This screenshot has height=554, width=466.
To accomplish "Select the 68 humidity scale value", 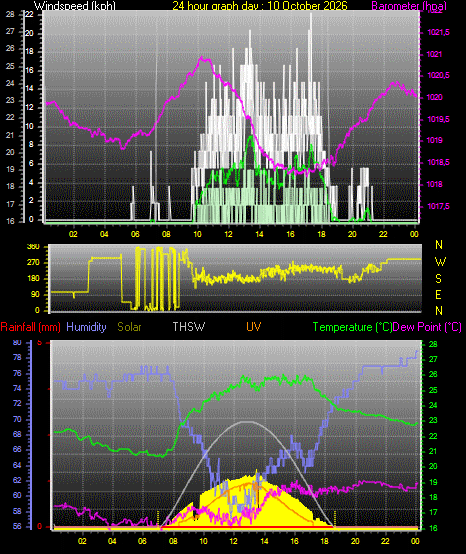I will click(x=17, y=434).
